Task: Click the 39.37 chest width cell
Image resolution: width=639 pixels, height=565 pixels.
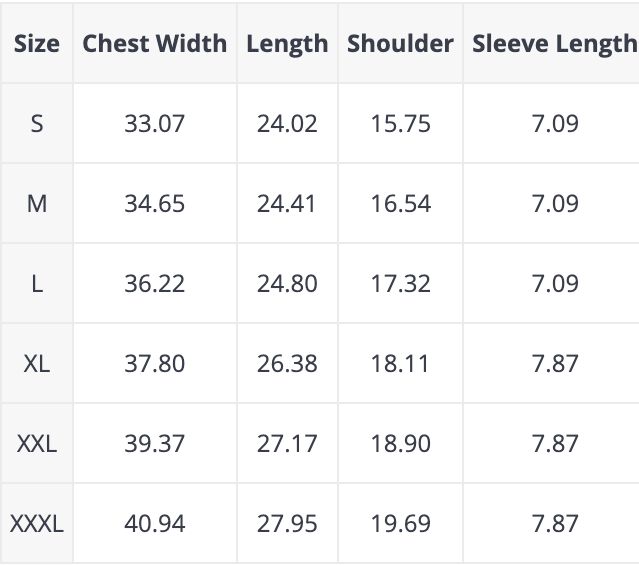Action: 155,443
